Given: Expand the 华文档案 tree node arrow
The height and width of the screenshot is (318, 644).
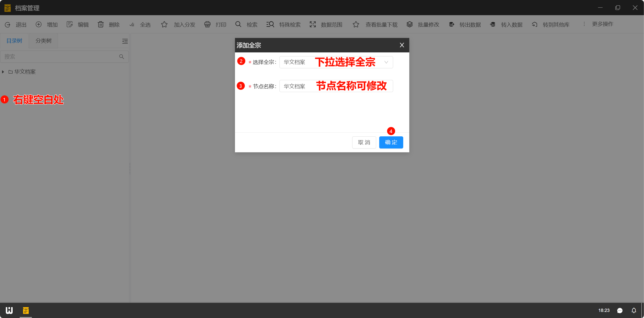Looking at the screenshot, I should [x=3, y=72].
